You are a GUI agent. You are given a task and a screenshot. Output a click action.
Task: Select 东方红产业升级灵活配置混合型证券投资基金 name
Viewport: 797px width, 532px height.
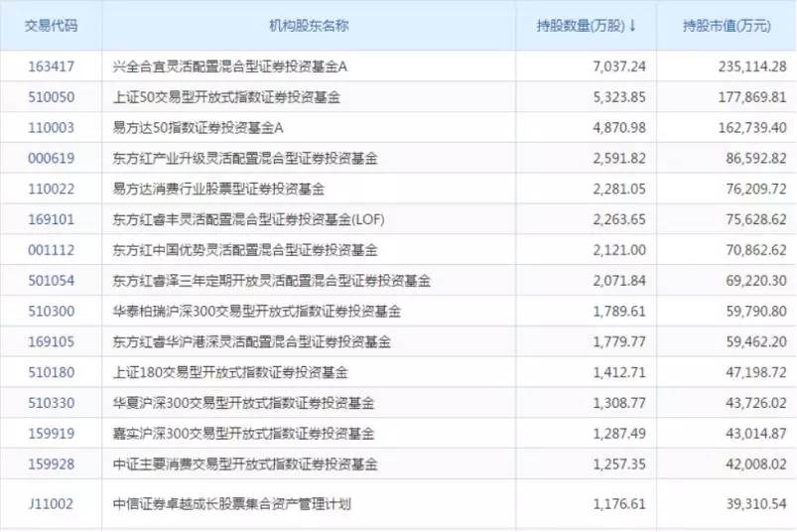(245, 158)
